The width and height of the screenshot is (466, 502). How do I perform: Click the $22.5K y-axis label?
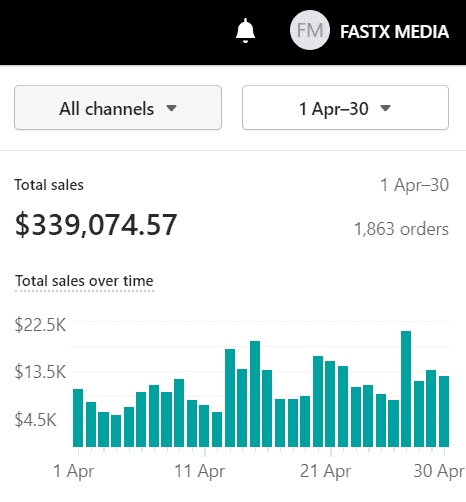tap(40, 325)
